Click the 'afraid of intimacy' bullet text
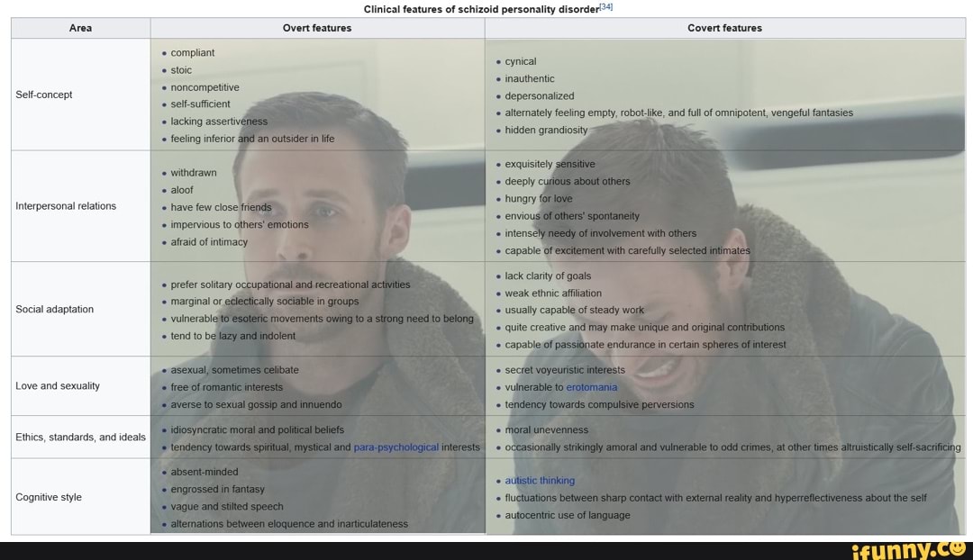The height and width of the screenshot is (560, 973). point(209,241)
